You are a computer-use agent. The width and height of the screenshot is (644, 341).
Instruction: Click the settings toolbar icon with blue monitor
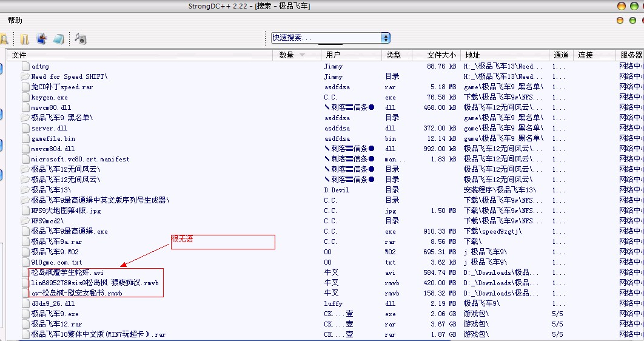(x=41, y=39)
